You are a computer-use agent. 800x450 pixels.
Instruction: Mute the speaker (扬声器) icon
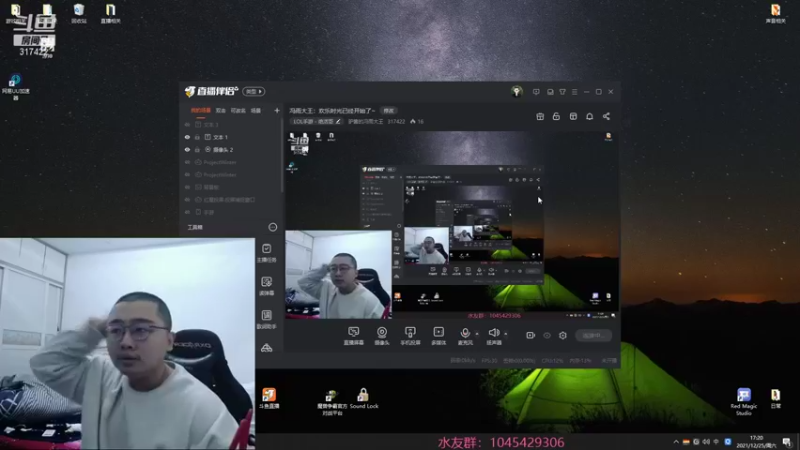coord(493,333)
